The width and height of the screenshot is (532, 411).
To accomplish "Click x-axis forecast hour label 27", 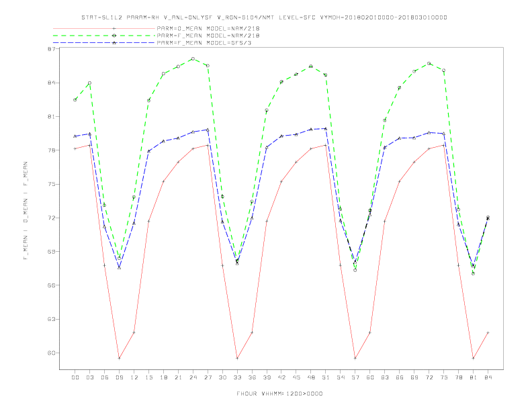I will point(208,377).
